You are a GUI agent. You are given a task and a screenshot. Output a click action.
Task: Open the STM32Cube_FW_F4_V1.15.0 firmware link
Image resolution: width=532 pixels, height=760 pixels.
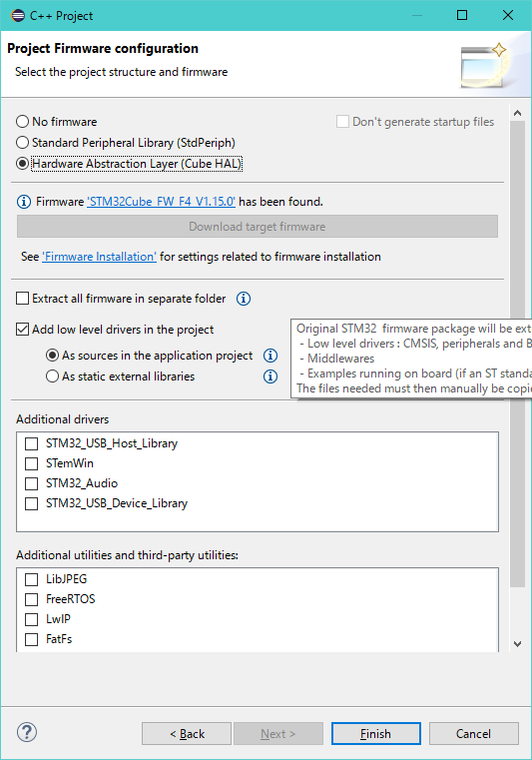point(161,201)
